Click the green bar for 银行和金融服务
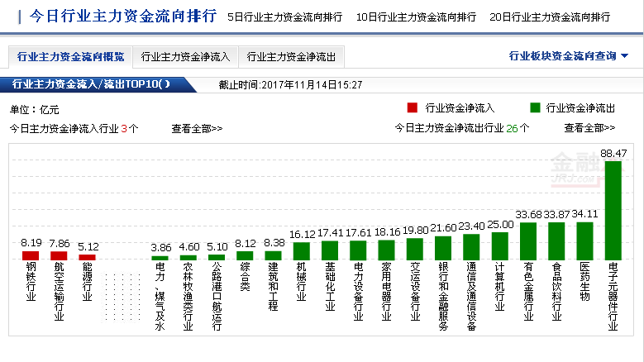This screenshot has height=362, width=644. click(x=443, y=248)
